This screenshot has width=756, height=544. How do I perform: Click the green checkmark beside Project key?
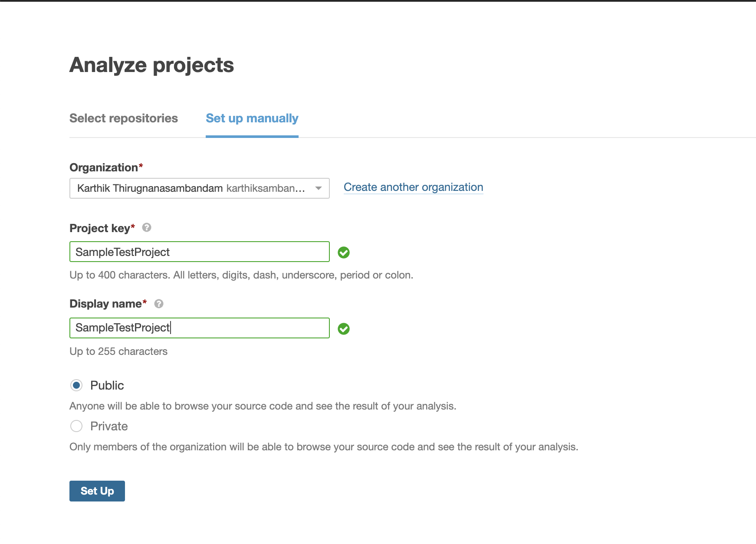(344, 252)
